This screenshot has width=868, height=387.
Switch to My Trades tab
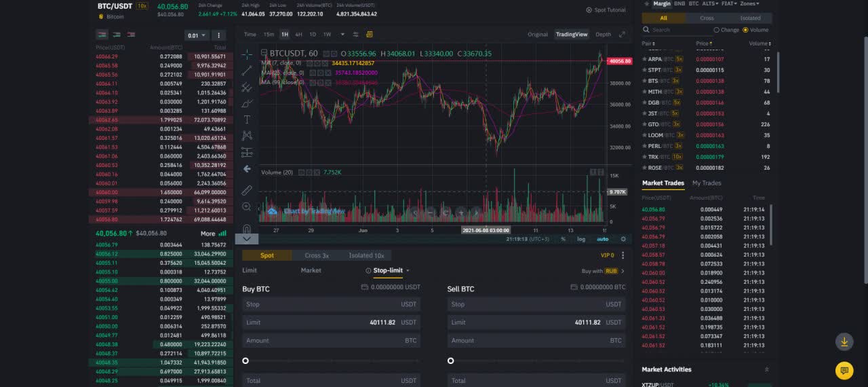point(707,183)
